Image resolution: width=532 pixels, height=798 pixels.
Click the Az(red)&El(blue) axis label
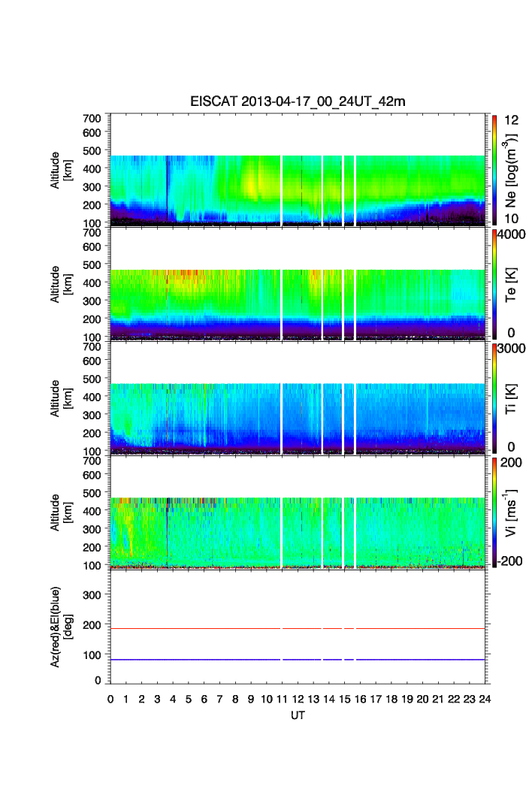pyautogui.click(x=61, y=627)
